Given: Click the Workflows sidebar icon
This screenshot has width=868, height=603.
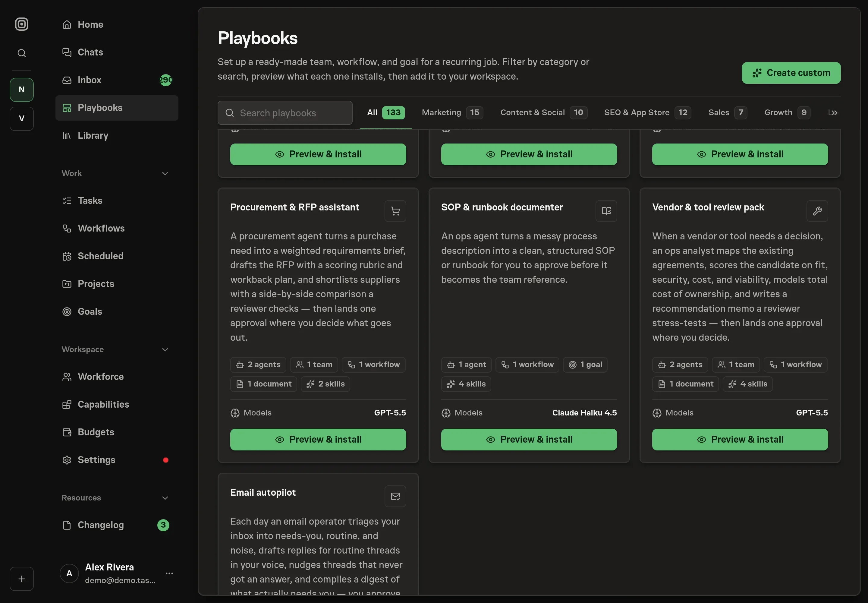Looking at the screenshot, I should pos(67,229).
